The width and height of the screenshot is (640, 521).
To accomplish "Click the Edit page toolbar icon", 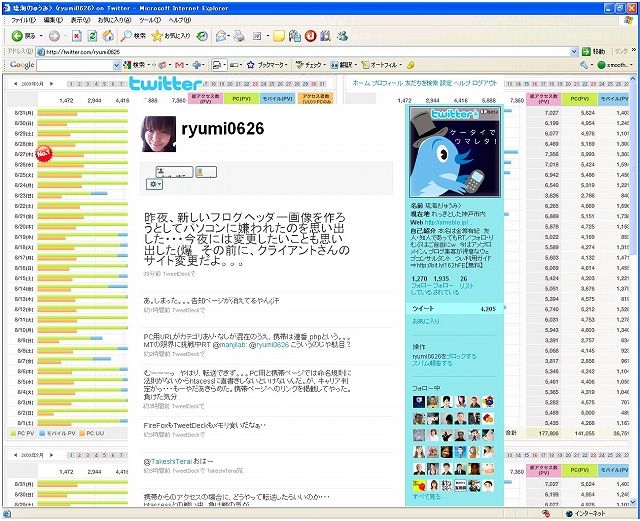I will click(257, 36).
